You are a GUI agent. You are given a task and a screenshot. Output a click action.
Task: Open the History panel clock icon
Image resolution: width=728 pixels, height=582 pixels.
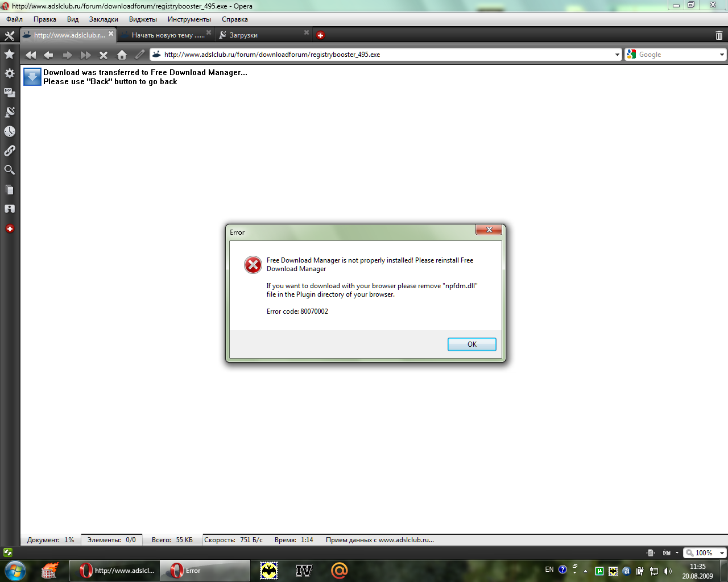[x=10, y=131]
